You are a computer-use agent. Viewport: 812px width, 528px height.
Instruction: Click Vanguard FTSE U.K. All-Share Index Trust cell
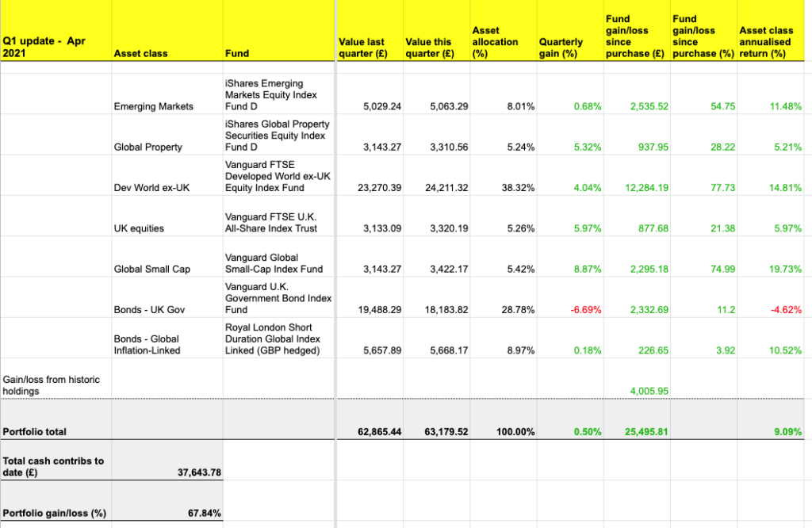278,216
